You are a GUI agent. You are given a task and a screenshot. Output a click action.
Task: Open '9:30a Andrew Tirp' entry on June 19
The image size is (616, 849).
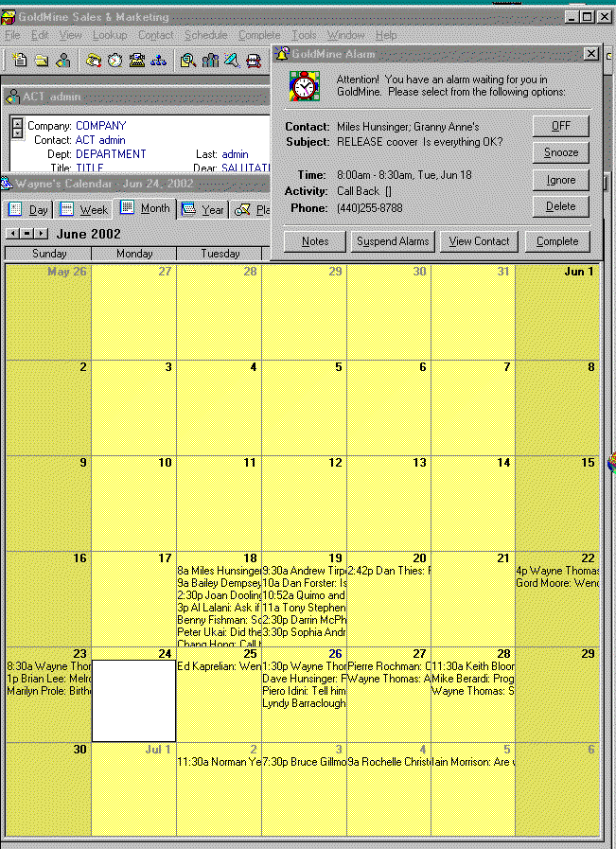(x=304, y=571)
